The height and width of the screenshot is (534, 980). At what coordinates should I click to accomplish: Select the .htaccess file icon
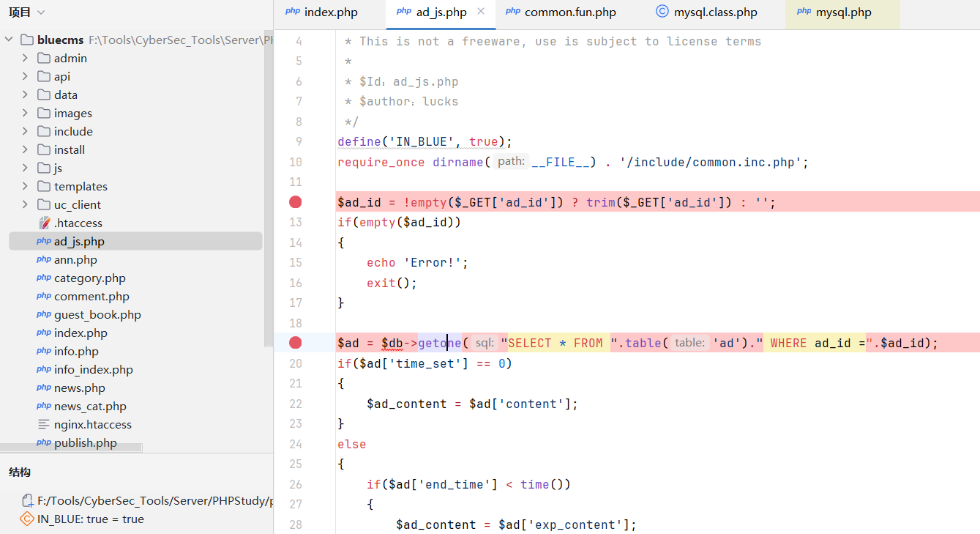pyautogui.click(x=45, y=223)
